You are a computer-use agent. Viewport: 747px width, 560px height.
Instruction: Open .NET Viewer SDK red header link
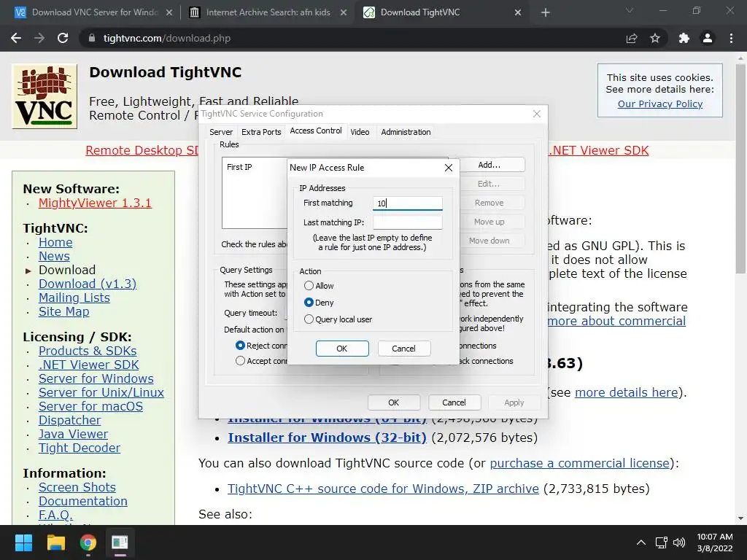point(598,150)
